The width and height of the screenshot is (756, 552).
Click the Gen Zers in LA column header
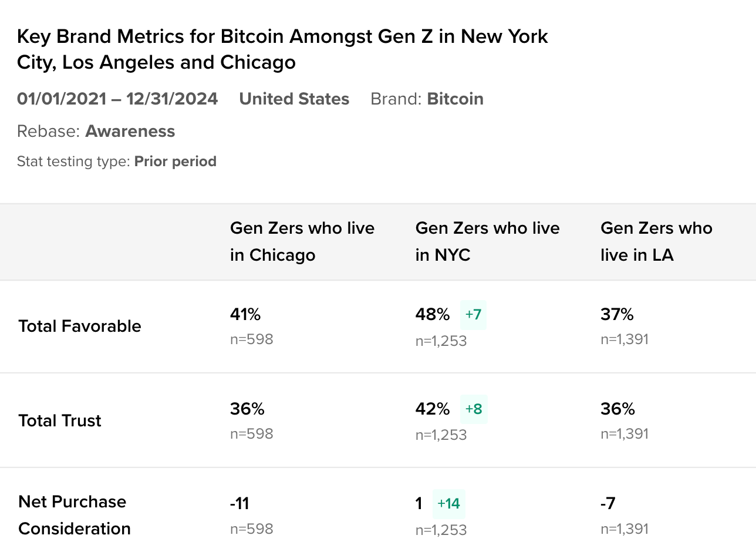[x=656, y=241]
